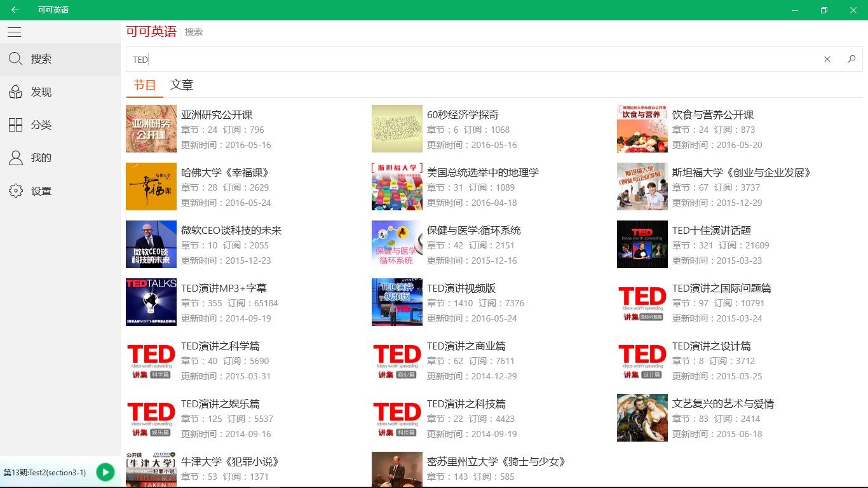Switch to the 节目 tab

[145, 85]
